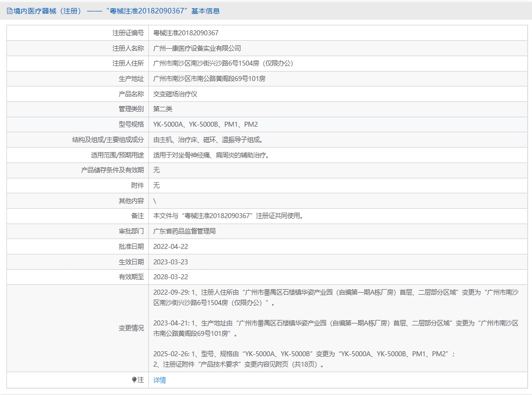Click the 注册证编号 label
This screenshot has height=395, width=532.
(128, 33)
